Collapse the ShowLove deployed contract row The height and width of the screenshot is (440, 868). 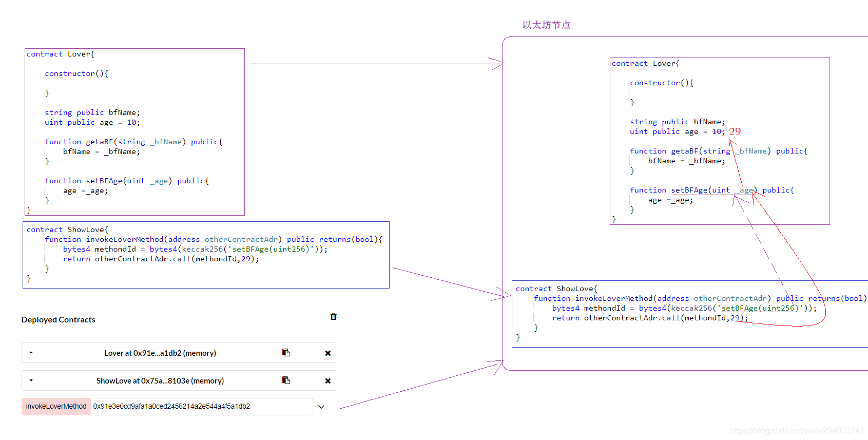31,380
